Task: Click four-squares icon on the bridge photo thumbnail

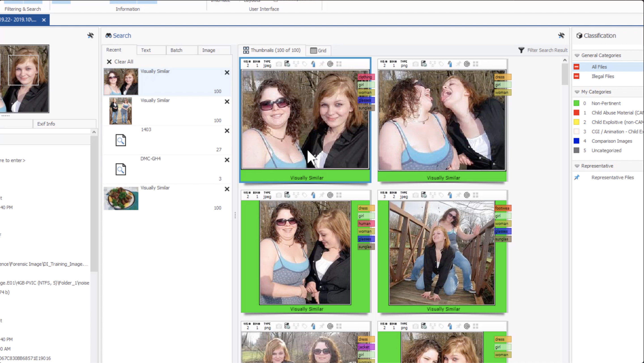Action: (x=476, y=195)
